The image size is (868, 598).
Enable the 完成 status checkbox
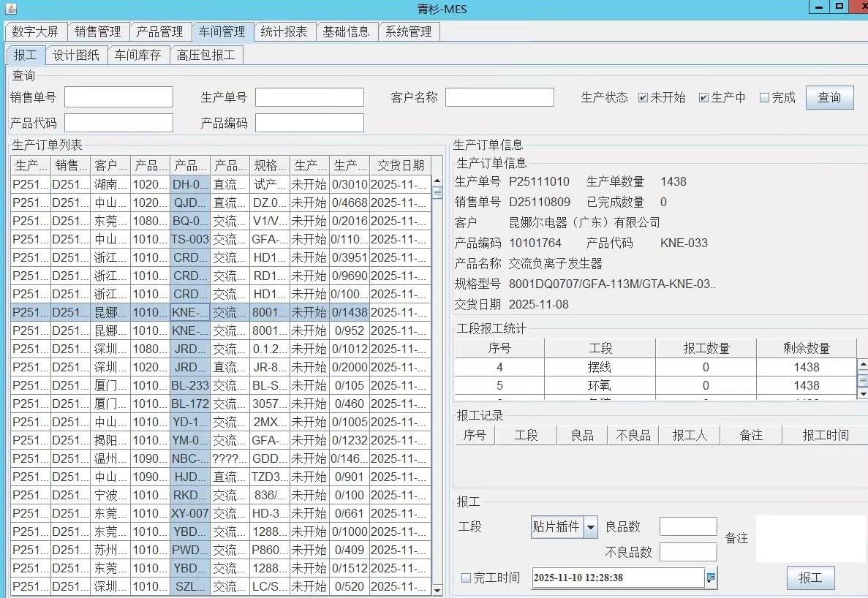(764, 98)
